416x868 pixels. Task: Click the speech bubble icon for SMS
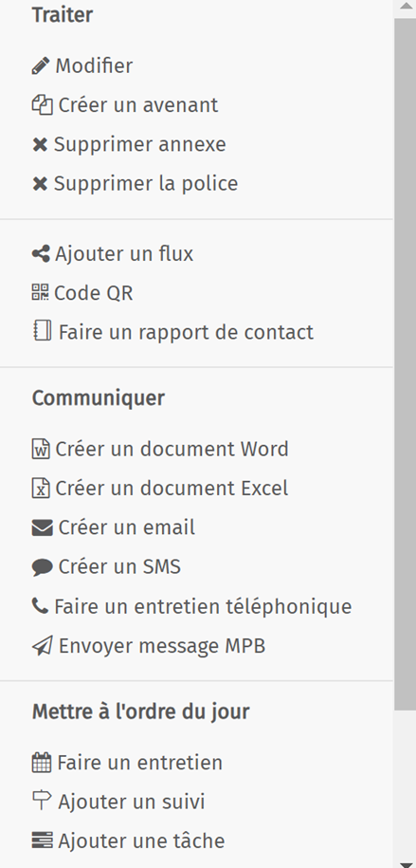[x=42, y=567]
